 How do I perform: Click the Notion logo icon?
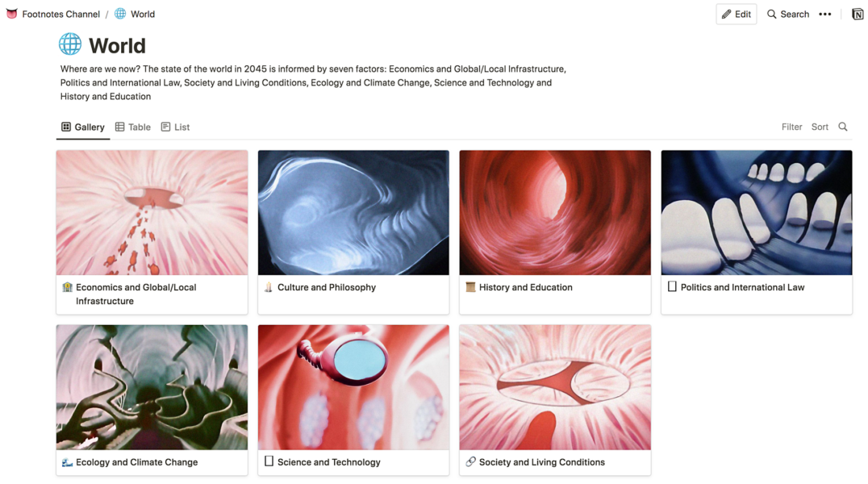click(x=858, y=15)
